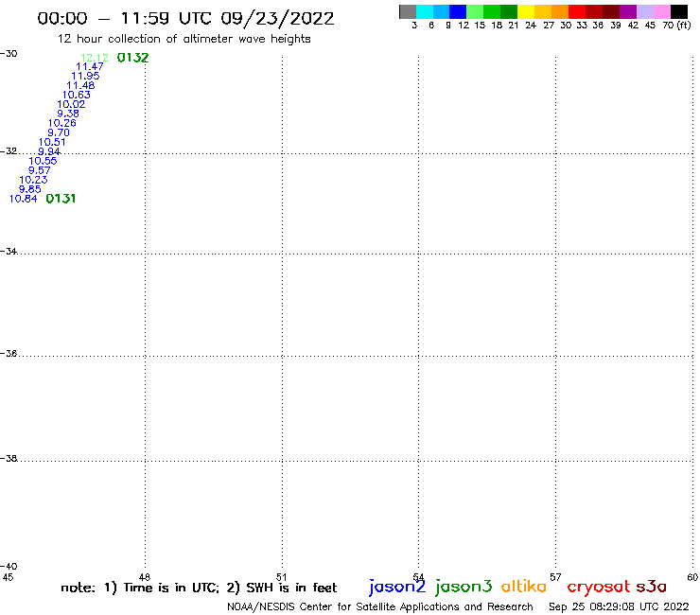Select the number 24 under the color scale
Screen dimensions: 700x615
point(531,25)
